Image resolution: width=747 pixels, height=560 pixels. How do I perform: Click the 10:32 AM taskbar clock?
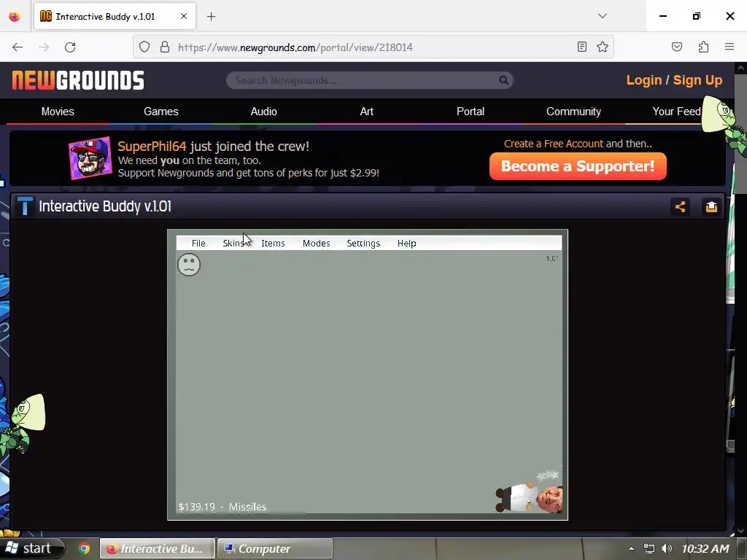[x=705, y=548]
